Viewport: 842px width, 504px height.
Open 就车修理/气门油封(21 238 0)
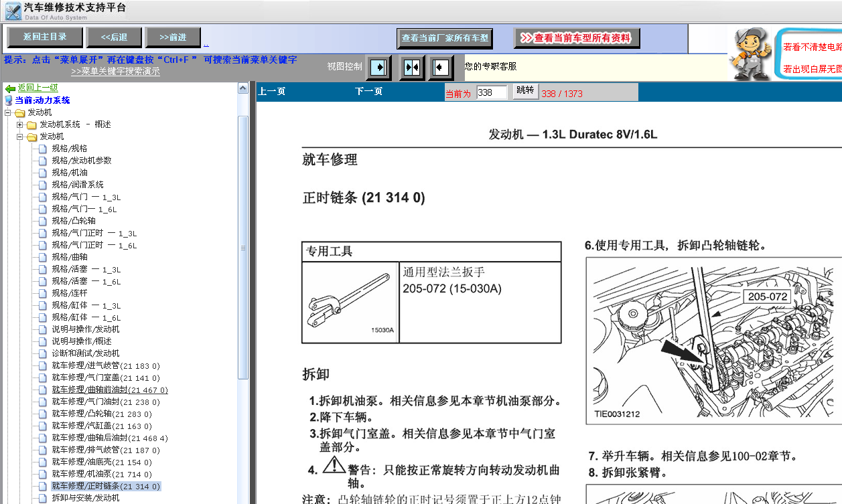point(106,402)
